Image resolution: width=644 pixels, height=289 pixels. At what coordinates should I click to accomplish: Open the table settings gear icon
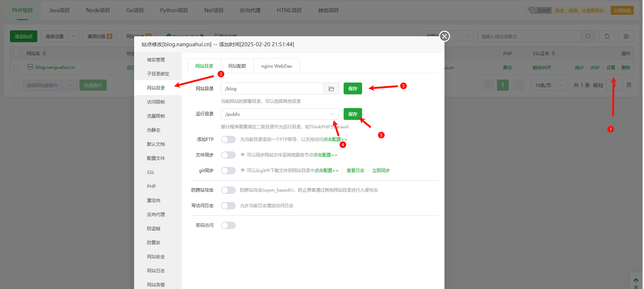point(626,36)
